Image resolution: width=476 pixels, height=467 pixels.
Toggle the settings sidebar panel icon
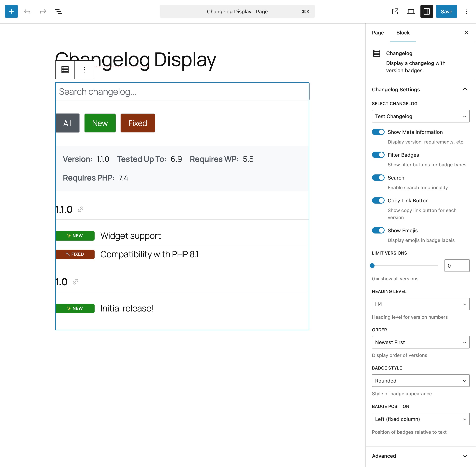tap(427, 11)
